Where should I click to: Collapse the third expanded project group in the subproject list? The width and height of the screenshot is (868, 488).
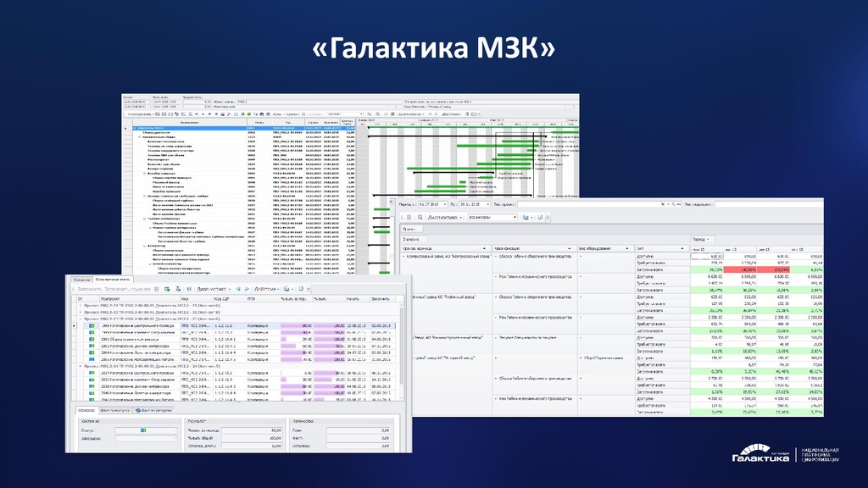pyautogui.click(x=81, y=319)
